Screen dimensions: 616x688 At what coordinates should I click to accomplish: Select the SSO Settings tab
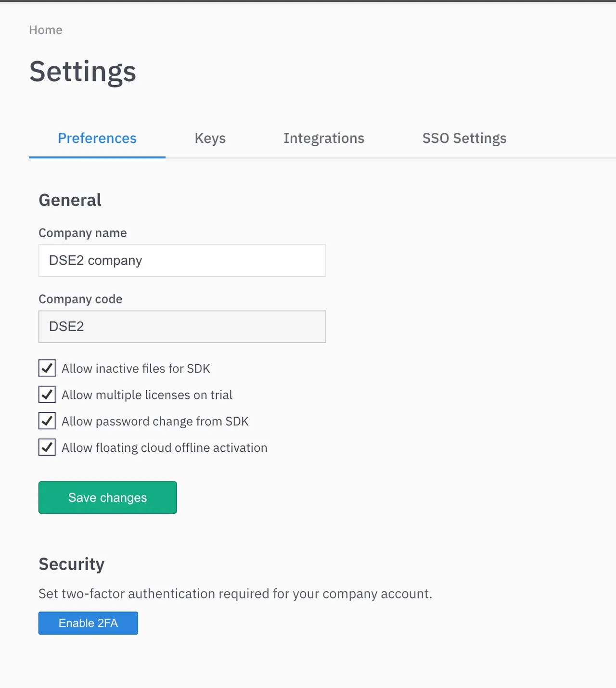pyautogui.click(x=464, y=138)
